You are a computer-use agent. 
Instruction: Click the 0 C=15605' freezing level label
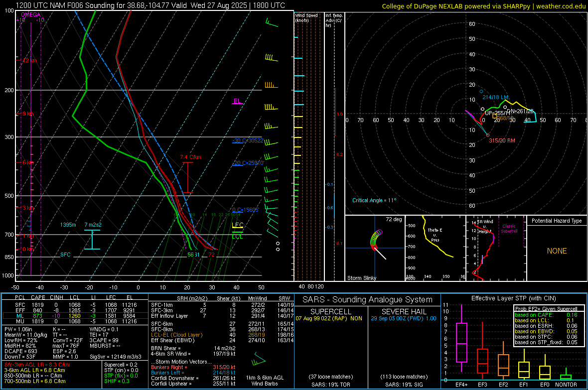(246, 210)
